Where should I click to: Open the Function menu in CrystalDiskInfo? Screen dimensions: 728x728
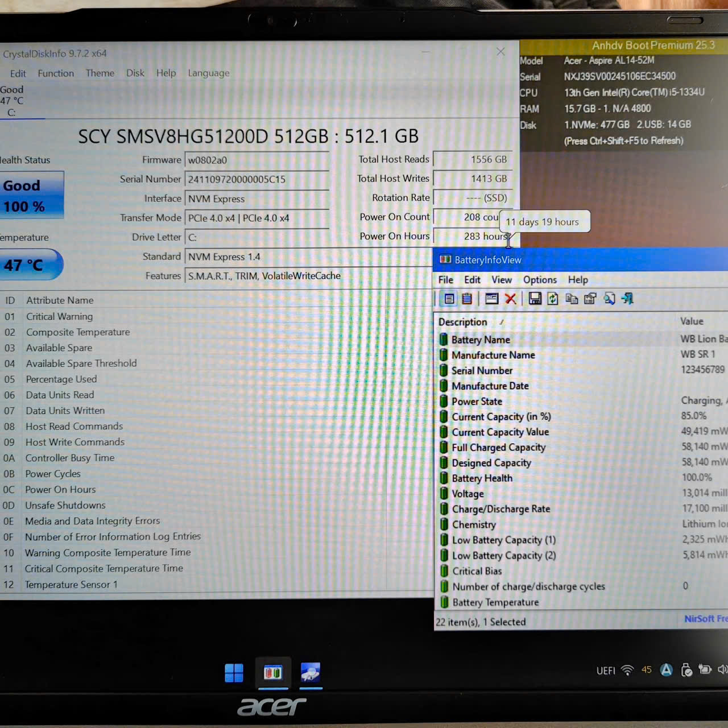tap(56, 73)
